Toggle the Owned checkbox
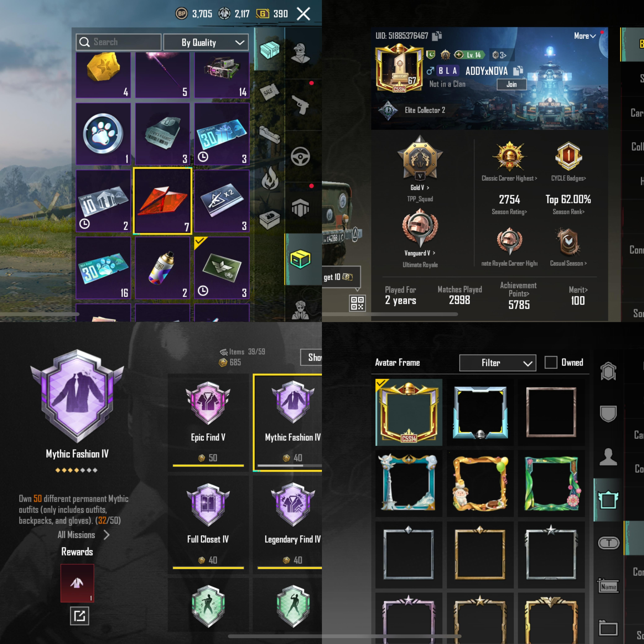Image resolution: width=644 pixels, height=644 pixels. click(551, 362)
